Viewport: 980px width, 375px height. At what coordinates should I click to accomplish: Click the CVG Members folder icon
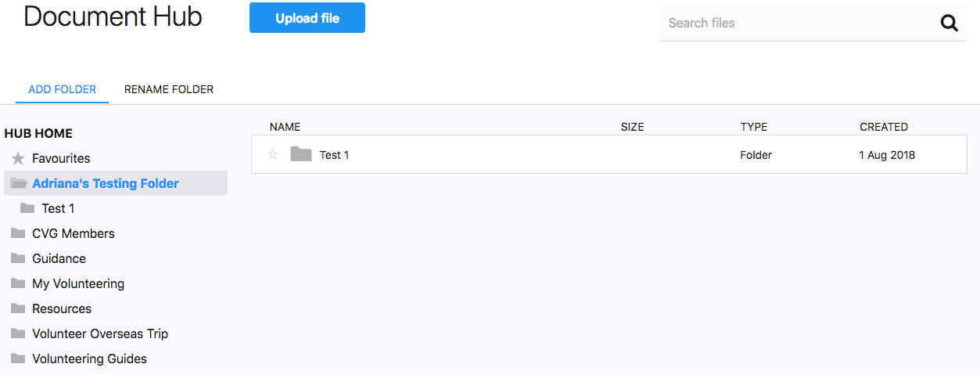click(x=18, y=233)
